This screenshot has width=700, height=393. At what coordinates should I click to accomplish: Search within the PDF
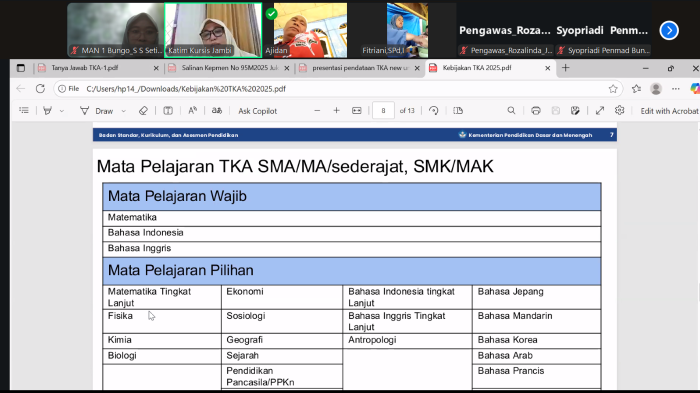511,110
